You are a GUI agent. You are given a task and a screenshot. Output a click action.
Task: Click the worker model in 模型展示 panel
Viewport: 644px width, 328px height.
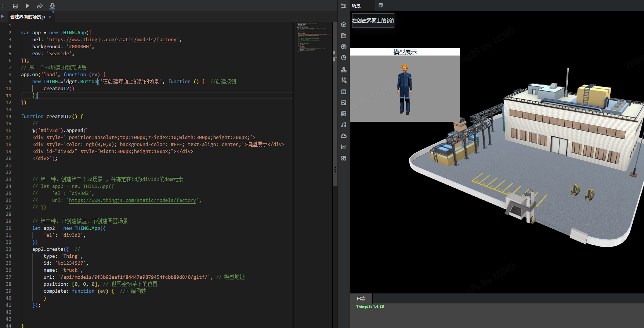tap(405, 89)
